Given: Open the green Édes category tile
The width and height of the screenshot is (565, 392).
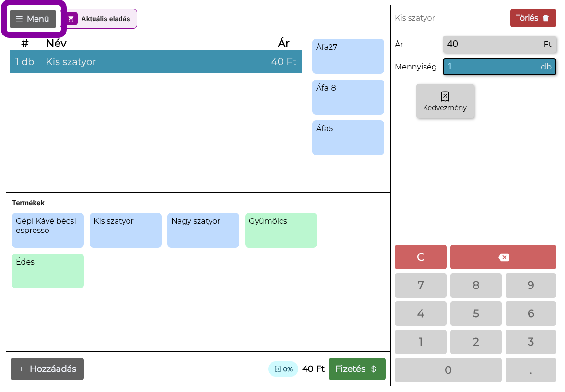Looking at the screenshot, I should pyautogui.click(x=48, y=271).
